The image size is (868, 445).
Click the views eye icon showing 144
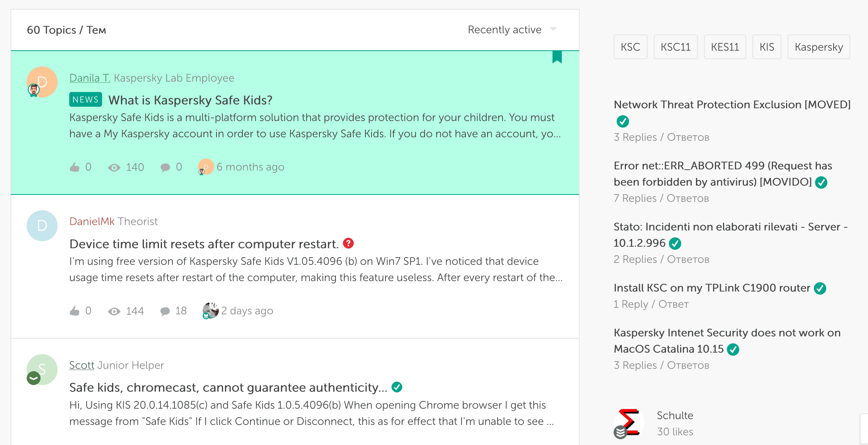point(114,311)
